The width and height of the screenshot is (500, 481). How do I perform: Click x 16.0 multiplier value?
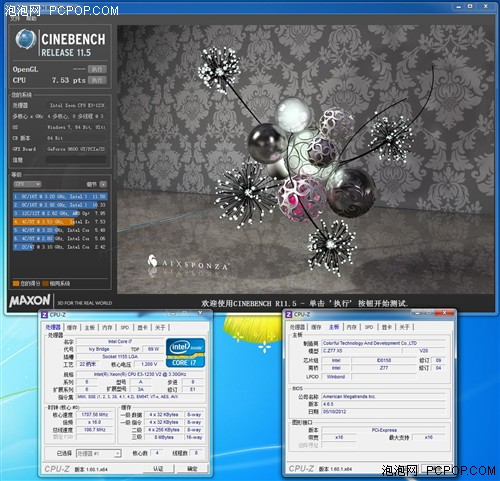coord(95,422)
